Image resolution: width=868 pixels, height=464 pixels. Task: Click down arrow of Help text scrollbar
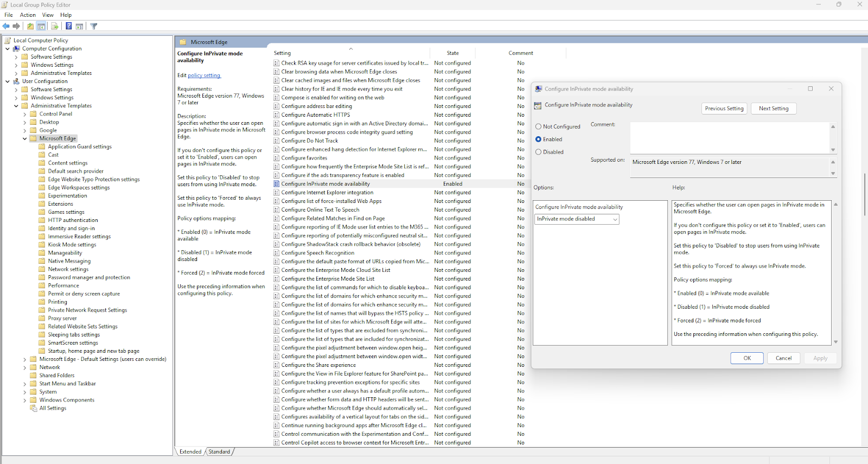[835, 342]
